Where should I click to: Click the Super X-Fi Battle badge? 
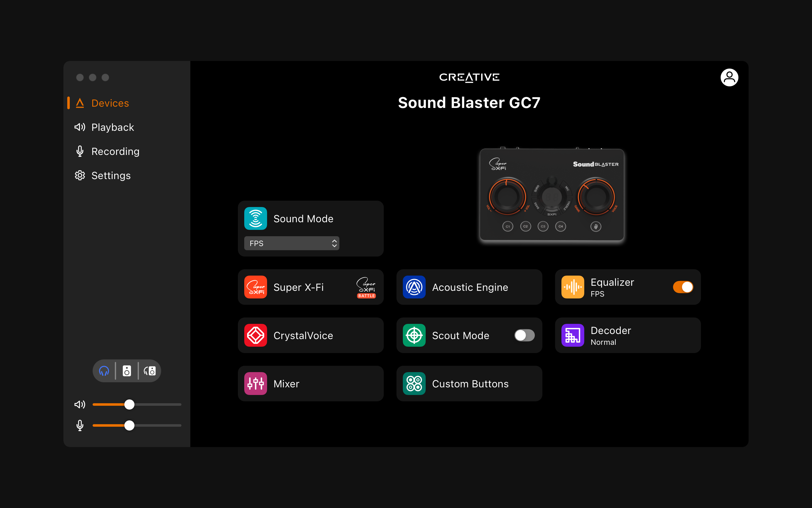pos(366,287)
